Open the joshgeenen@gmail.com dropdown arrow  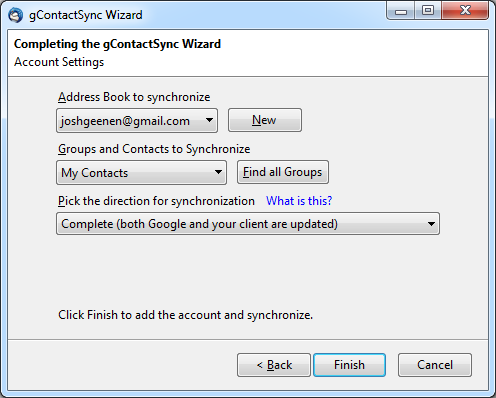(209, 120)
